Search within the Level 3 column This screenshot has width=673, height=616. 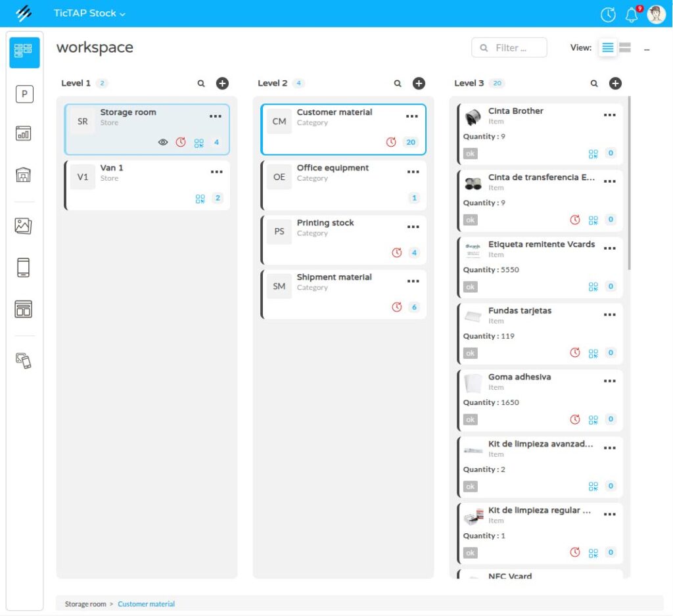594,83
